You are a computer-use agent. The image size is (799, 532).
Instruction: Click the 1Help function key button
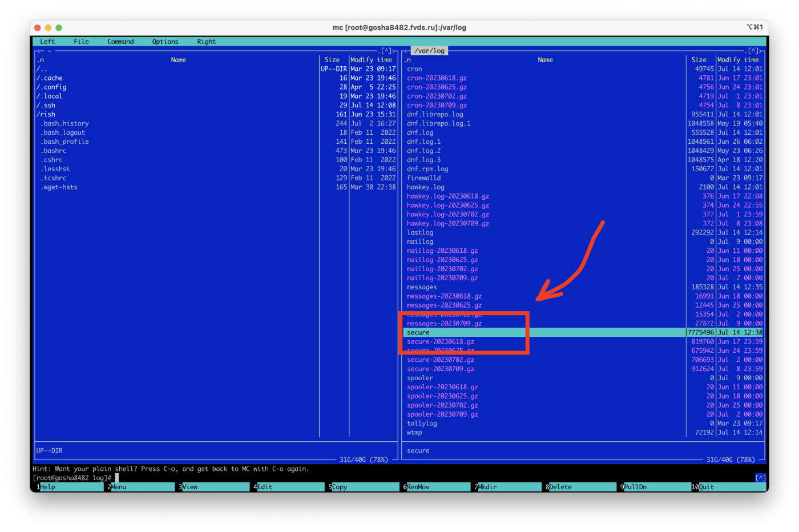70,487
